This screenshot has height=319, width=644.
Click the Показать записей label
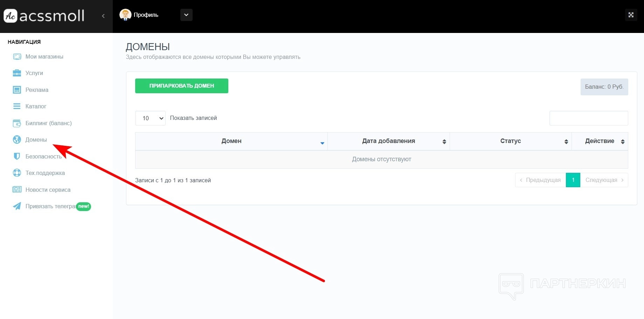click(193, 118)
